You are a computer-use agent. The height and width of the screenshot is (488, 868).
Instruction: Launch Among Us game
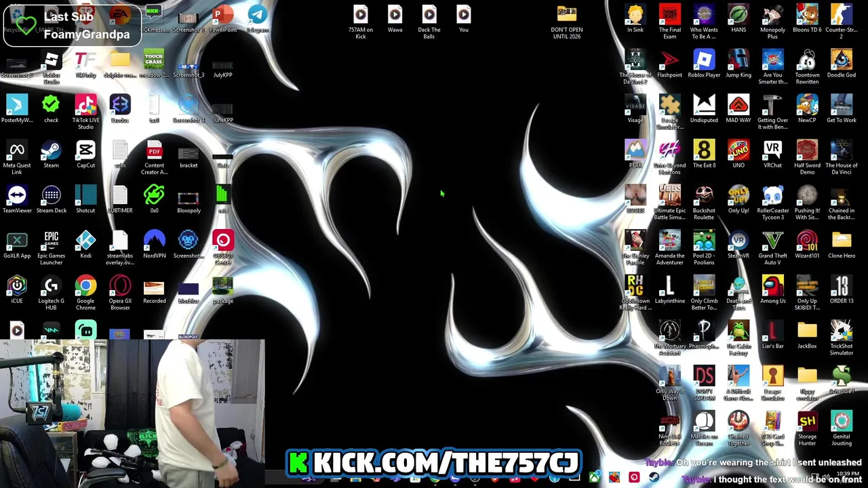point(772,290)
